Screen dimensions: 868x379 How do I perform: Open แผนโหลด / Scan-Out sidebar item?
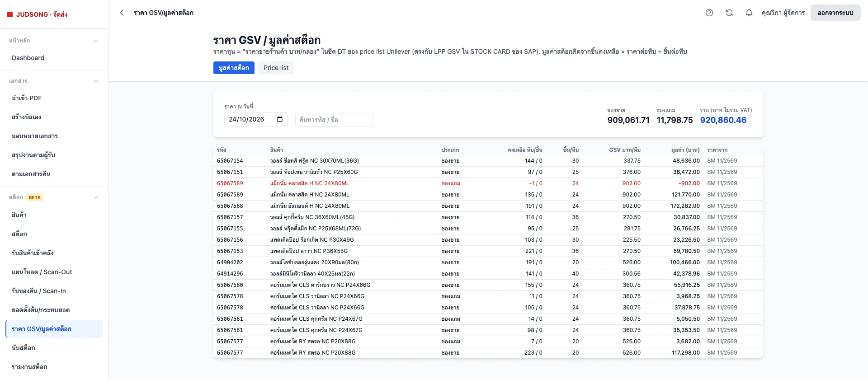[x=54, y=272]
